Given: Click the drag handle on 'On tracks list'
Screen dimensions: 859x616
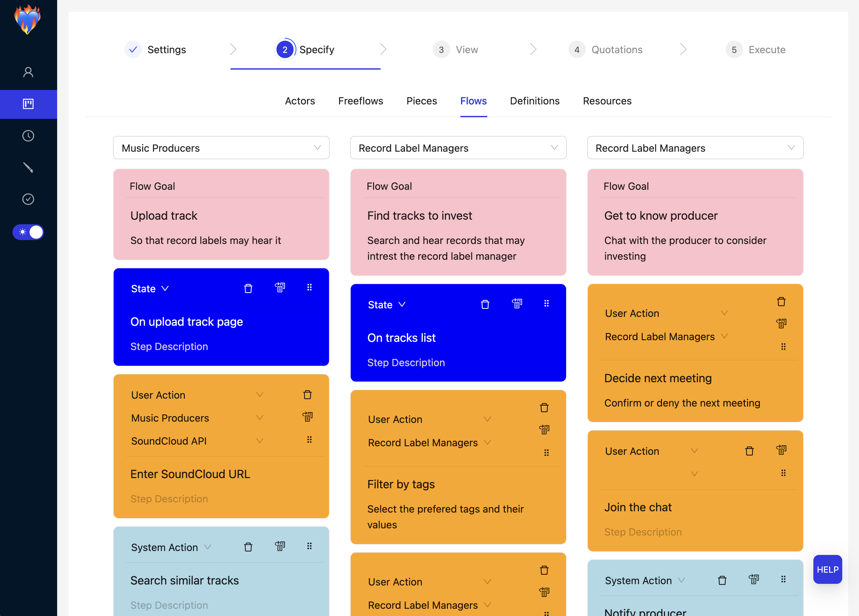Looking at the screenshot, I should [546, 303].
